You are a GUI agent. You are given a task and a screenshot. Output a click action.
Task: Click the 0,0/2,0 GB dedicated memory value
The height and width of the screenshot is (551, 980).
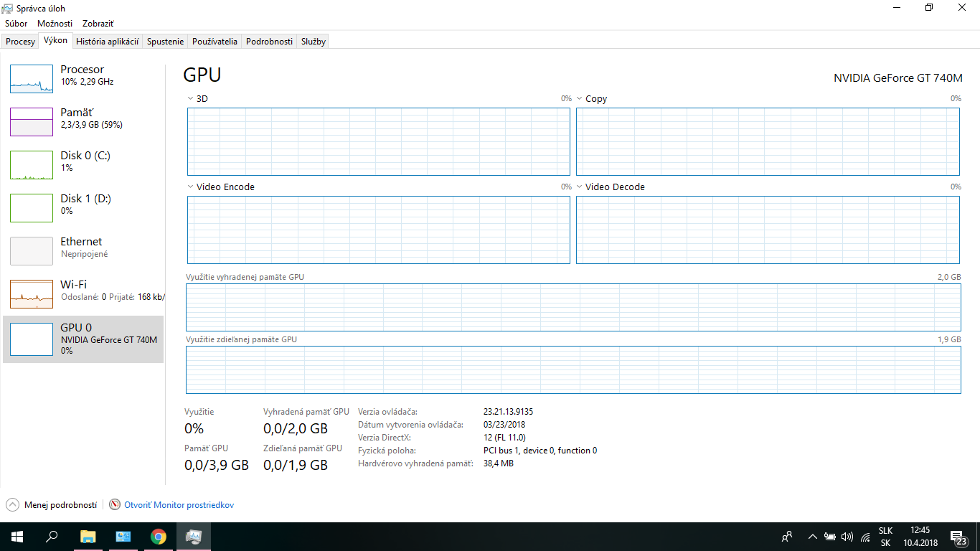296,429
